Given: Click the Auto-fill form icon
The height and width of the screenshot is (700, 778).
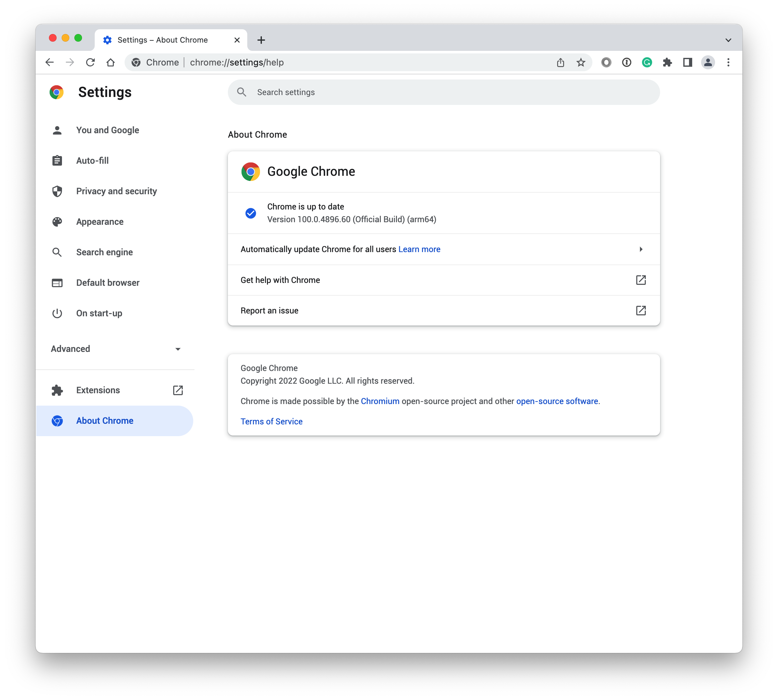Looking at the screenshot, I should [58, 160].
